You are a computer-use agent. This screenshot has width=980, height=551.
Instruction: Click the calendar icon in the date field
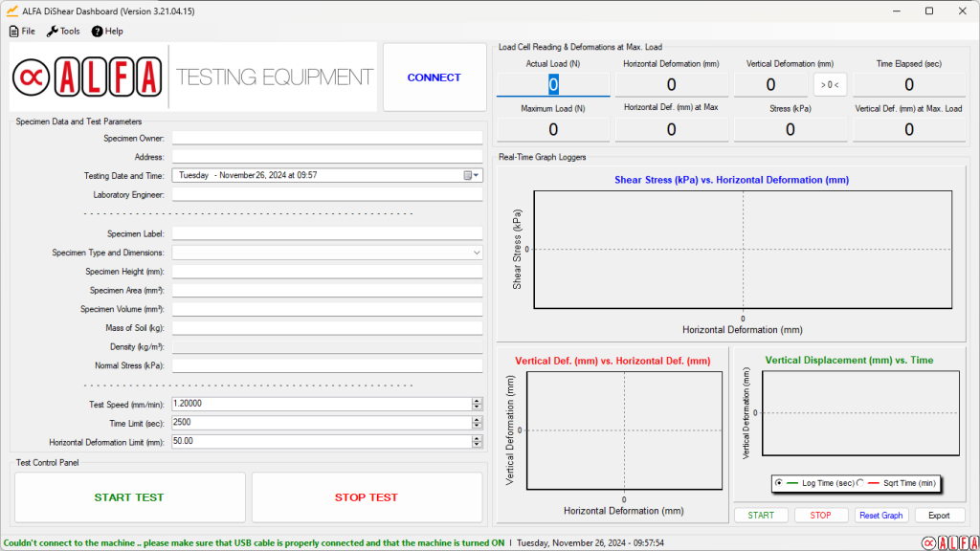pyautogui.click(x=468, y=176)
